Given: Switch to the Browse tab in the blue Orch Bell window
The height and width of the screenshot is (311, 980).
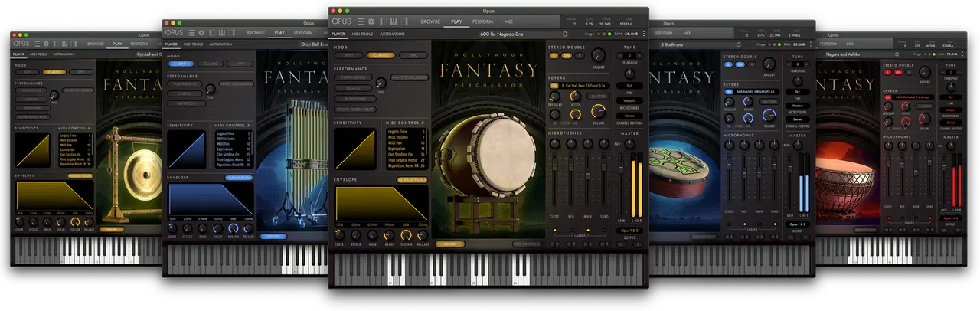Looking at the screenshot, I should (256, 33).
